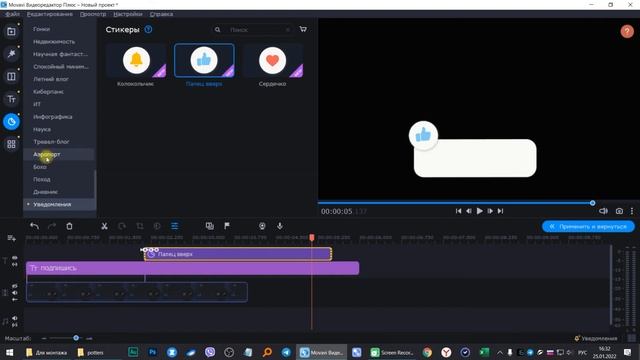This screenshot has width=640, height=360.
Task: Start webcam recording icon
Action: coord(262,226)
